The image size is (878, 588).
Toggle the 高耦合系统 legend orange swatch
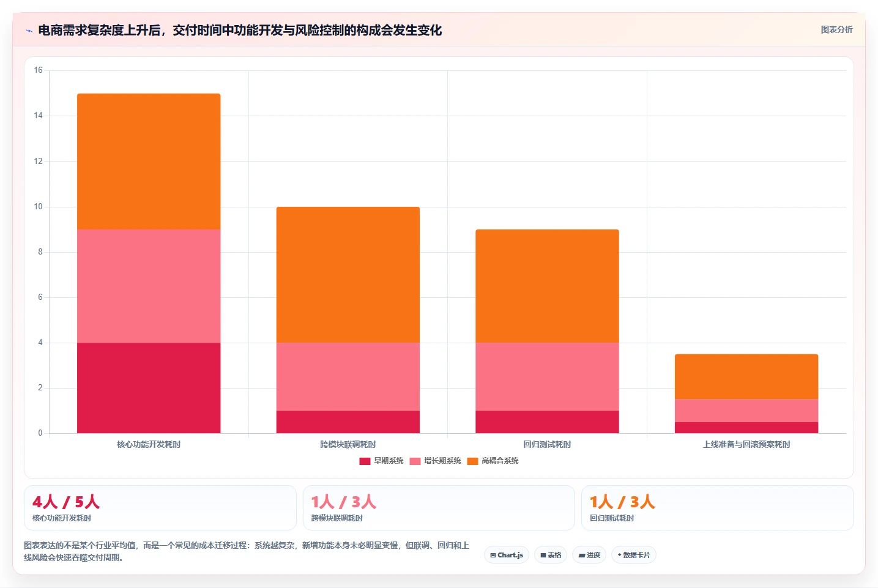tap(472, 461)
